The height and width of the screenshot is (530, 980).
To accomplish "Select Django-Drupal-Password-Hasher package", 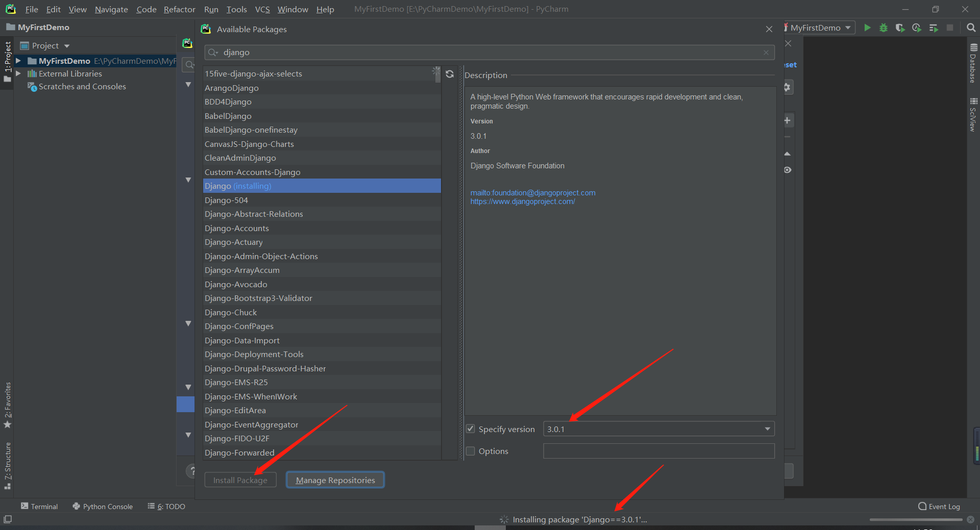I will [x=322, y=368].
